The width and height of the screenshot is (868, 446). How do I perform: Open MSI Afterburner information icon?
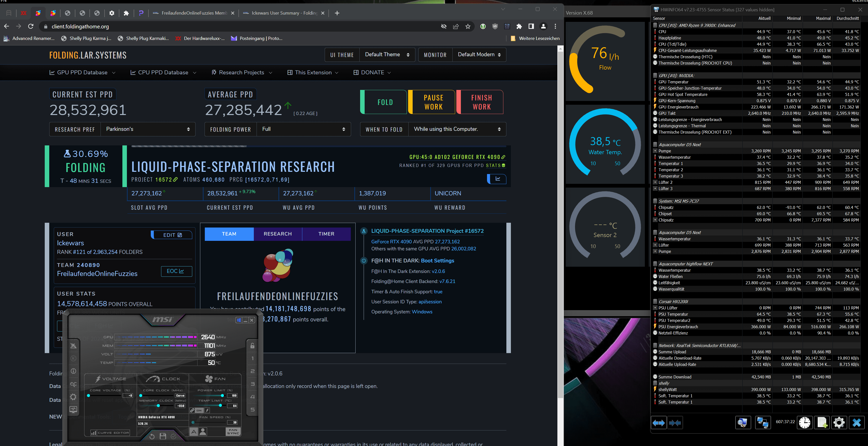73,371
